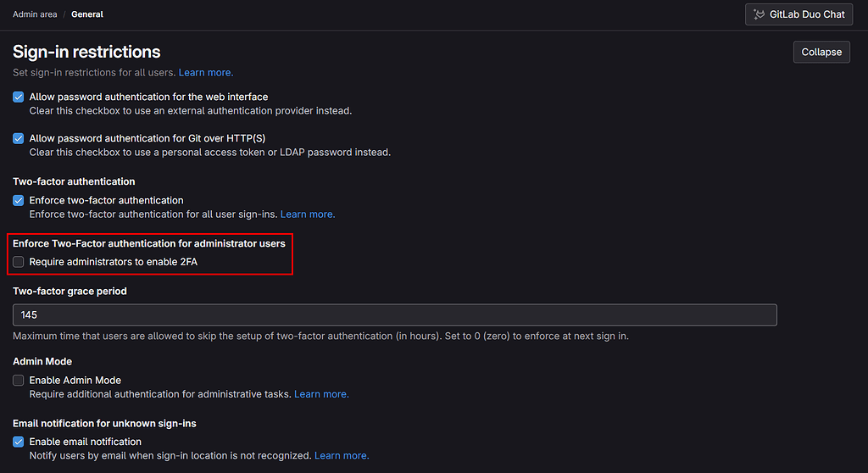Enable Require administrators to enable 2FA
This screenshot has width=868, height=473.
19,262
